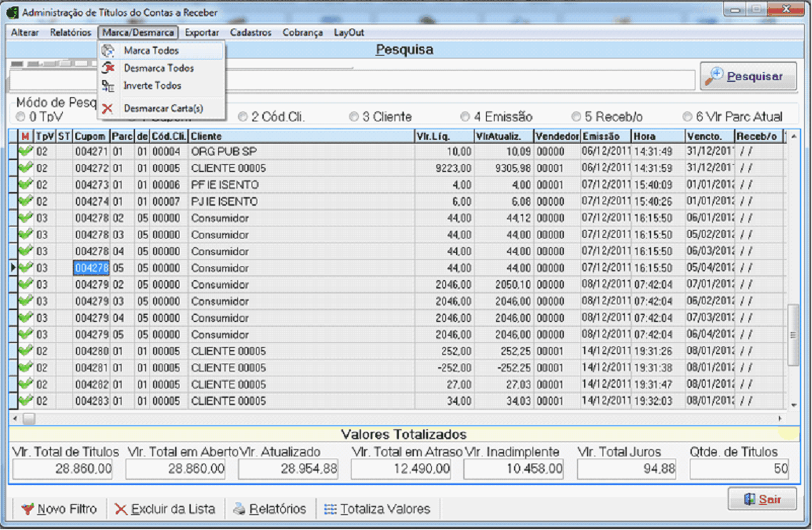
Task: Click the Cliente column header
Action: coord(300,136)
